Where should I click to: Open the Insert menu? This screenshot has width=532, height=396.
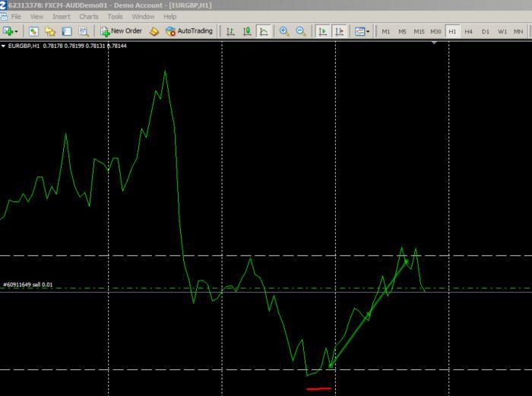point(62,16)
